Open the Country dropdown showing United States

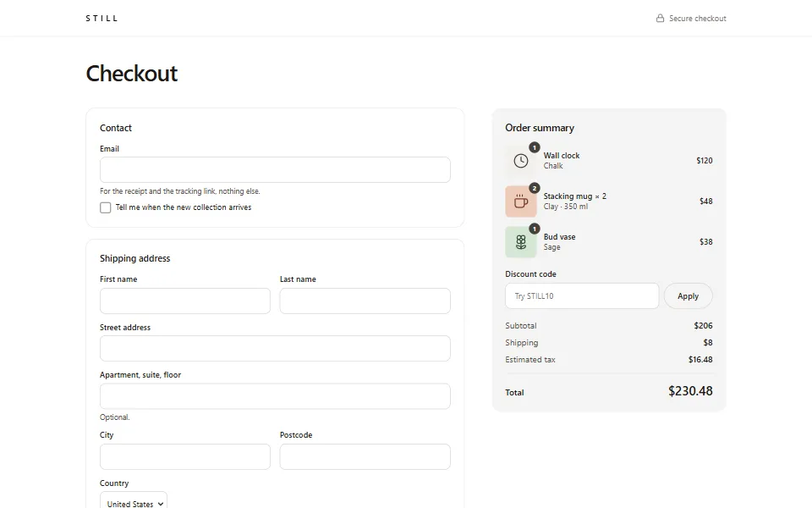(x=134, y=500)
